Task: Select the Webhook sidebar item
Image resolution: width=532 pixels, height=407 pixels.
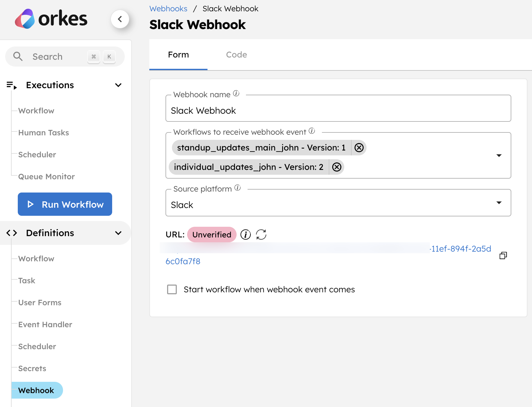Action: click(x=37, y=390)
